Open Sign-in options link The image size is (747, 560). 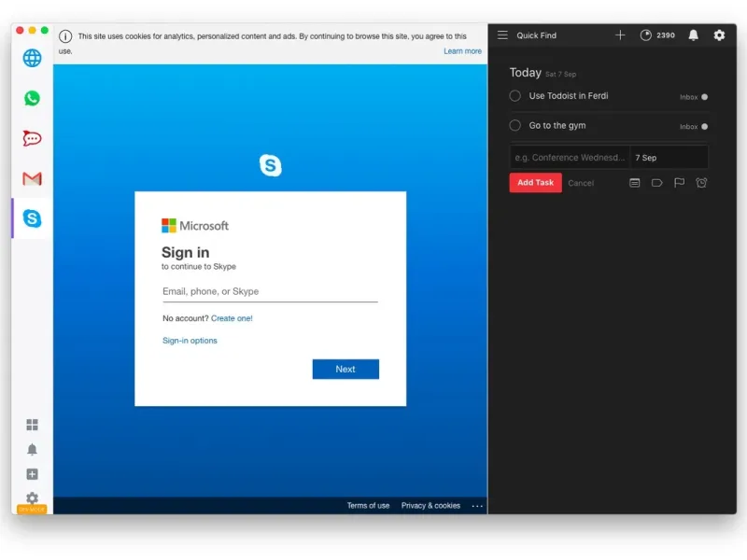(190, 341)
